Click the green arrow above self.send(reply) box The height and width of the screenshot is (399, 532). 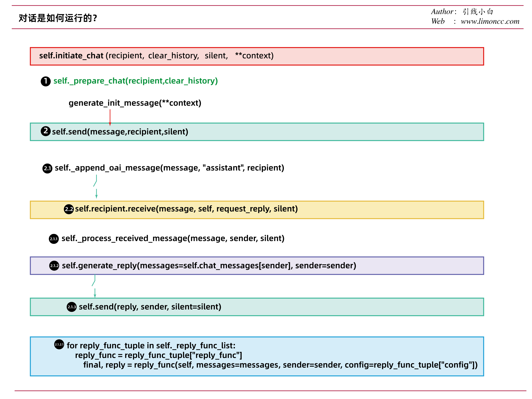95,293
